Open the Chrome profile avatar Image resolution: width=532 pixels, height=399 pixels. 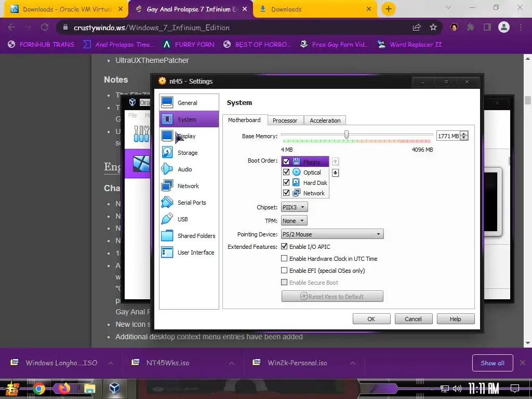(x=504, y=27)
